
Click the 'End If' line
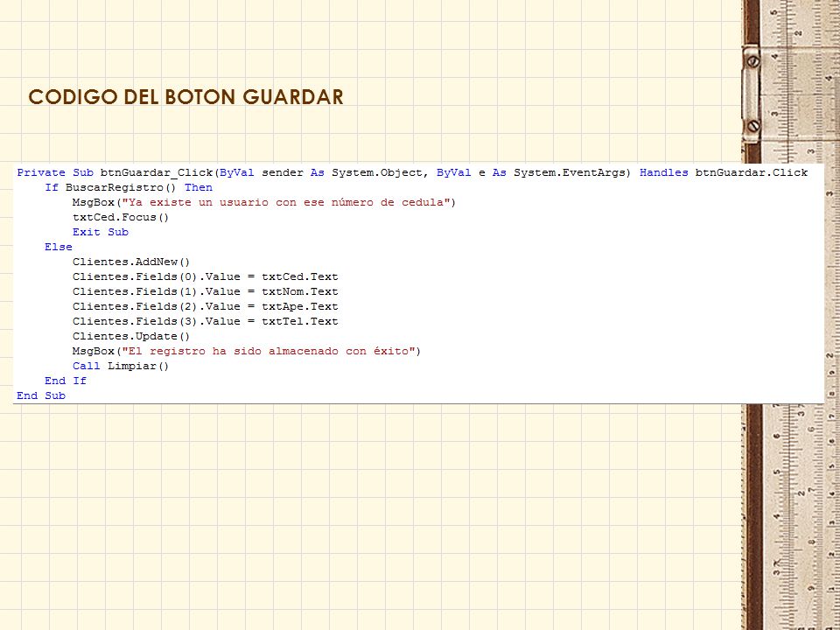pos(66,381)
